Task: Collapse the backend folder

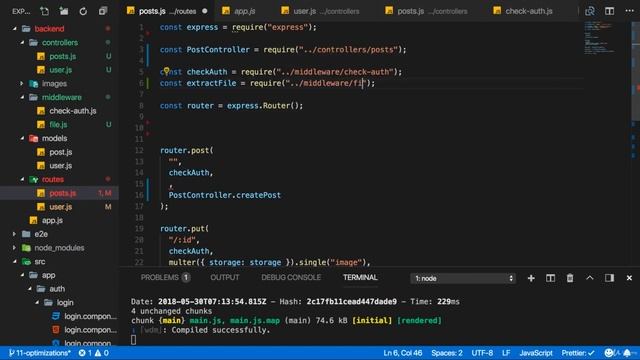Action: click(15, 29)
